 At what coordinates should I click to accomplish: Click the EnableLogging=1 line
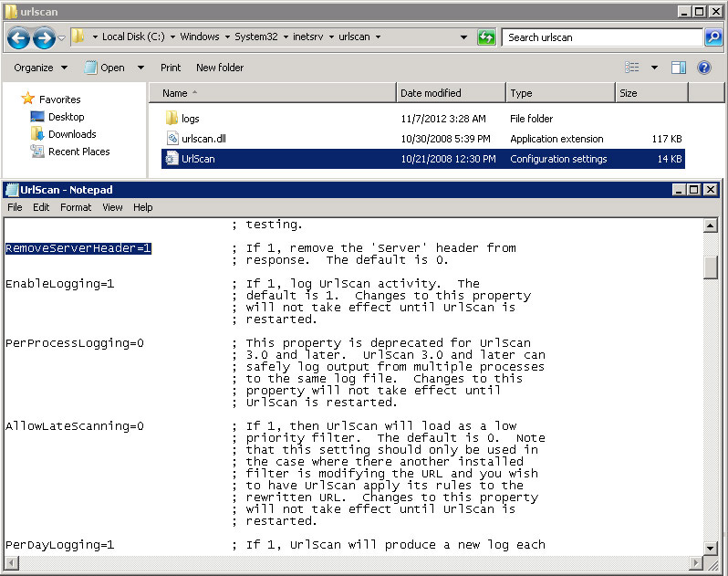tap(59, 284)
